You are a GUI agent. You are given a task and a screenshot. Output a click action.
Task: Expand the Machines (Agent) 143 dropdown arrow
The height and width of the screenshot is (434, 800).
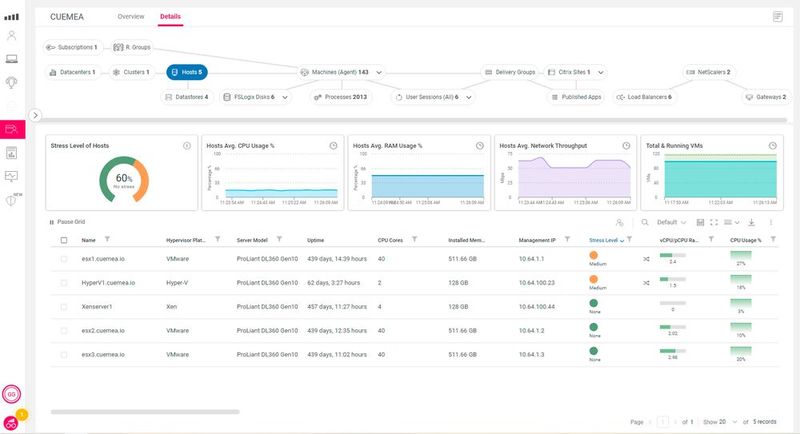380,72
